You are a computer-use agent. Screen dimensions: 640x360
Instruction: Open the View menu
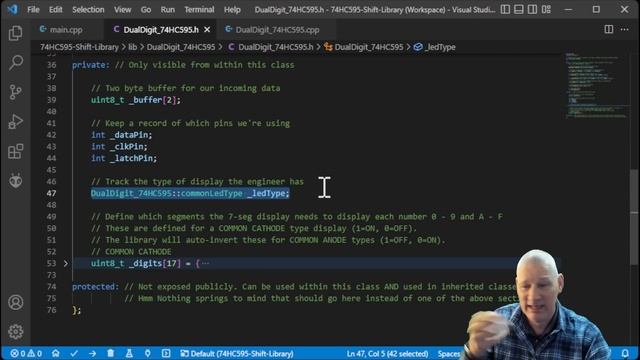[x=122, y=9]
